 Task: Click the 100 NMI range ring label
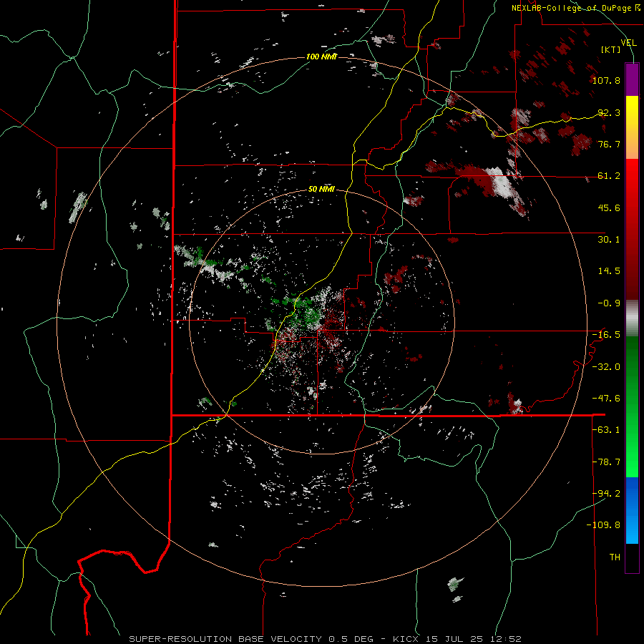tap(321, 57)
